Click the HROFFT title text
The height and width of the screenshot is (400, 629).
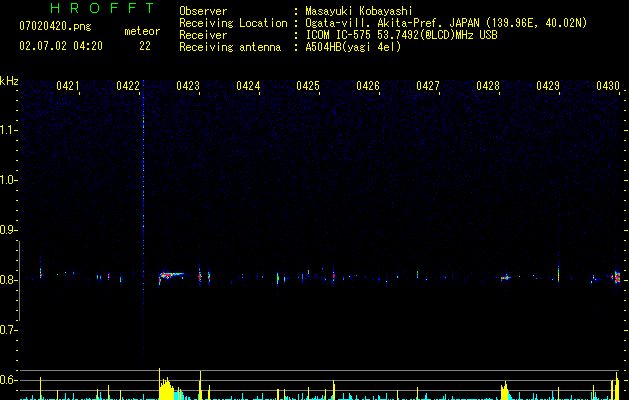coord(102,8)
